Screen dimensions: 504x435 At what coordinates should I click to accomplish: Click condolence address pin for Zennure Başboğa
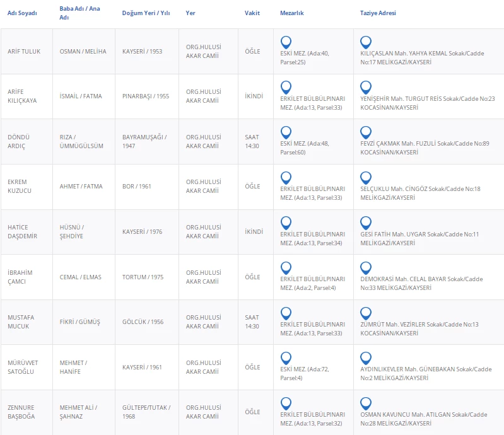[x=365, y=403]
